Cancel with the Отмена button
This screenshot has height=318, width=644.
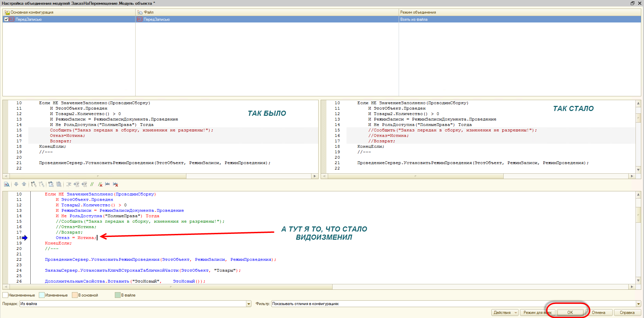click(599, 313)
